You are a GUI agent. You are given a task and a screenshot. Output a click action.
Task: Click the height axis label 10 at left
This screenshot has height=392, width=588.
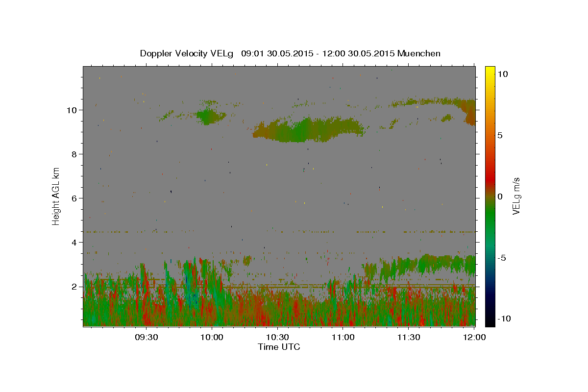[73, 110]
